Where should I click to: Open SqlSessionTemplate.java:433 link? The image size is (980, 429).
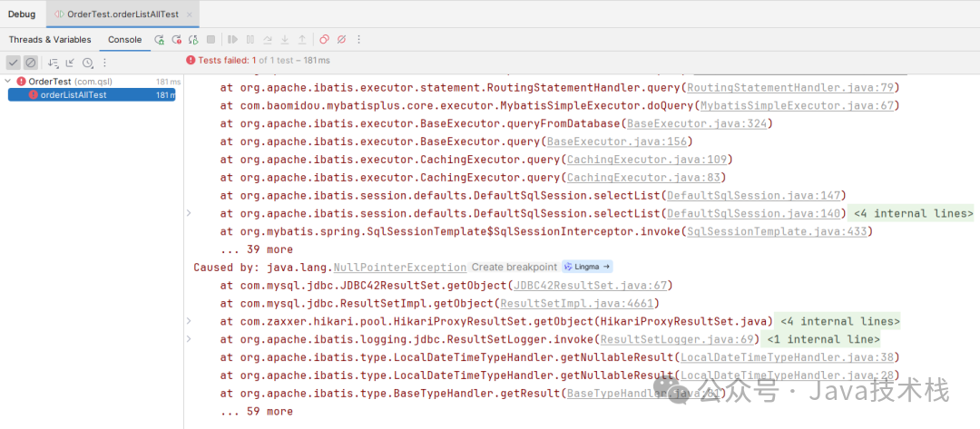tap(776, 231)
